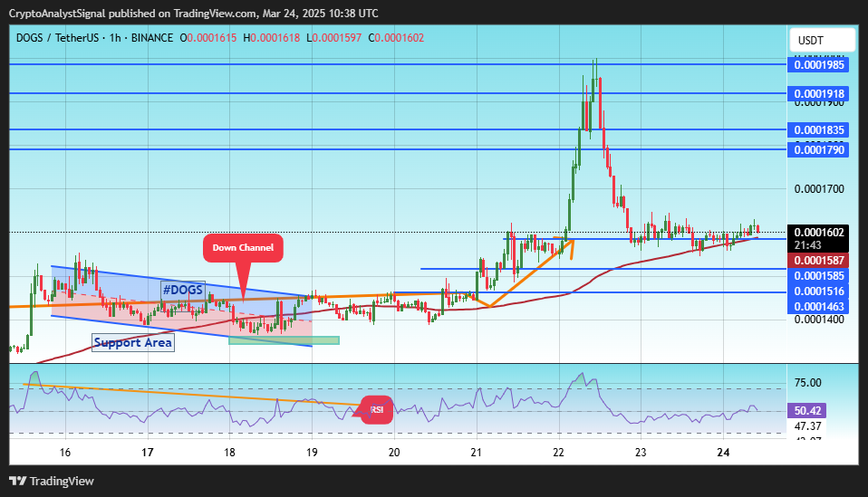Click the red RSI callout marker
Viewport: 868px width, 497px height.
click(376, 410)
